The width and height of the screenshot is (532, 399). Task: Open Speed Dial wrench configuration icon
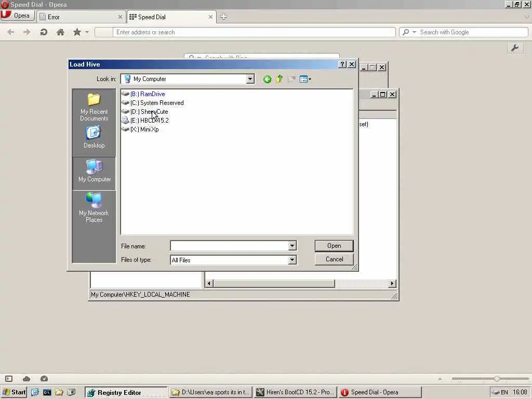(x=515, y=48)
